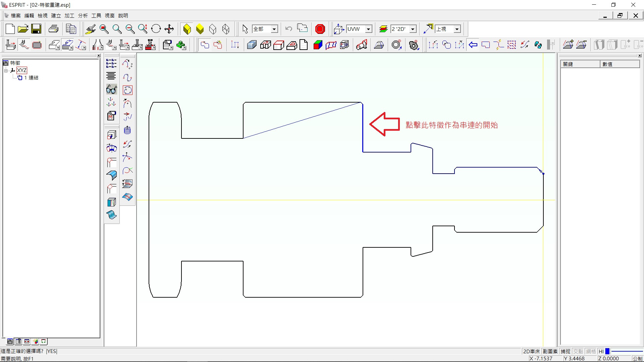The height and width of the screenshot is (362, 644).
Task: Open the 分析 menu
Action: [83, 16]
